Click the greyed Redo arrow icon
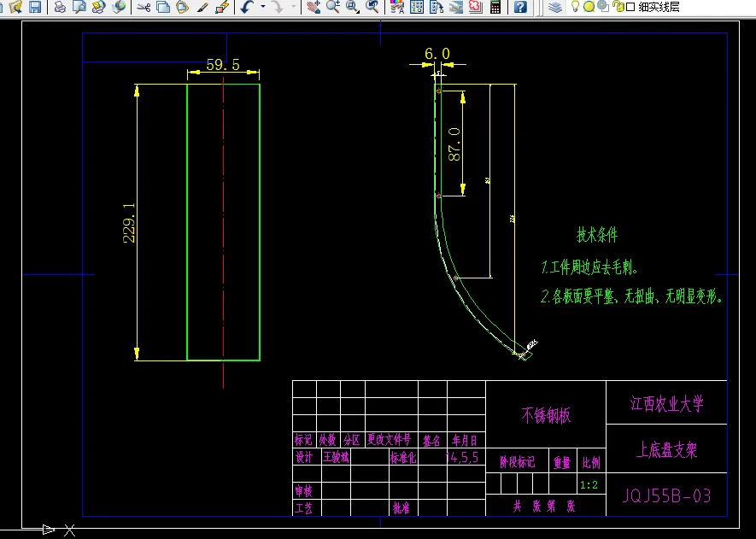 278,7
